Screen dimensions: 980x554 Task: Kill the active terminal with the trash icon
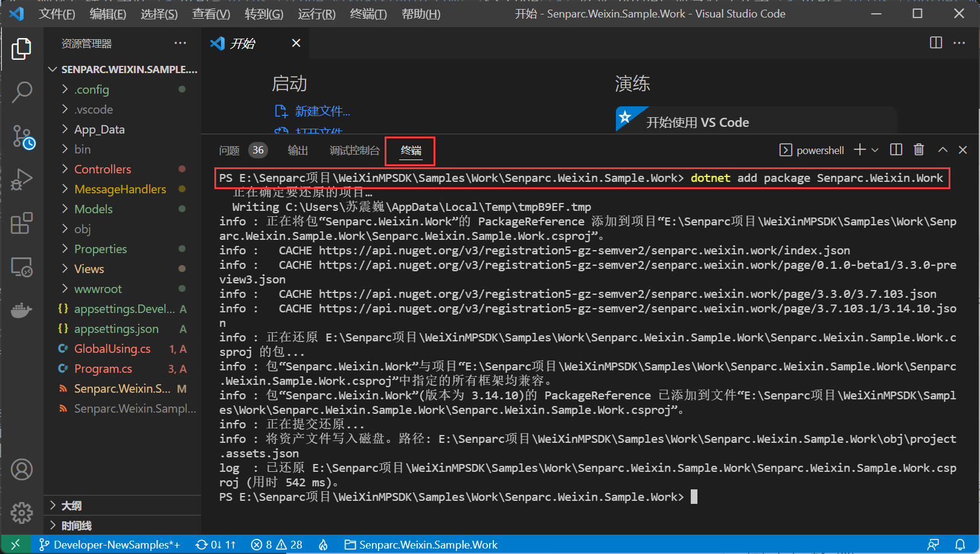[x=919, y=149]
